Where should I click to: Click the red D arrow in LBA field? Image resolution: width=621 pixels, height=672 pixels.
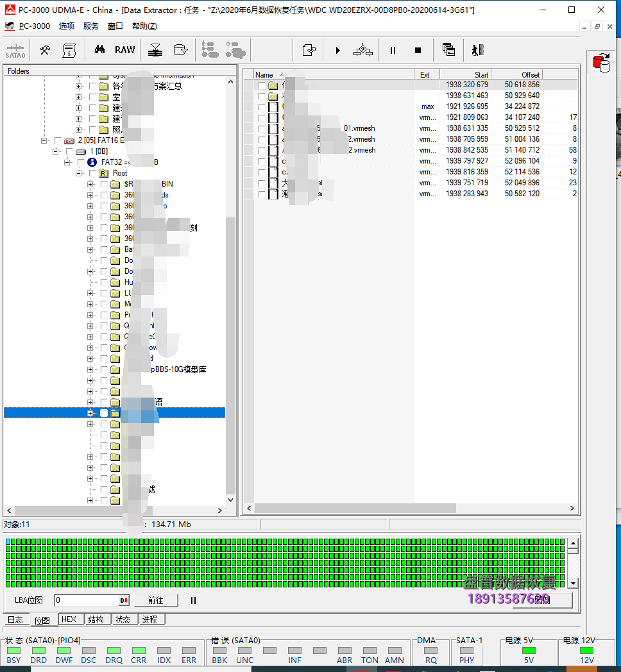point(124,600)
